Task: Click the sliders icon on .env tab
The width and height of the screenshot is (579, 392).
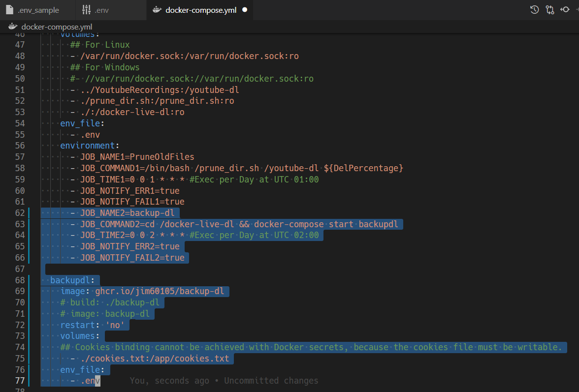Action: click(x=86, y=10)
